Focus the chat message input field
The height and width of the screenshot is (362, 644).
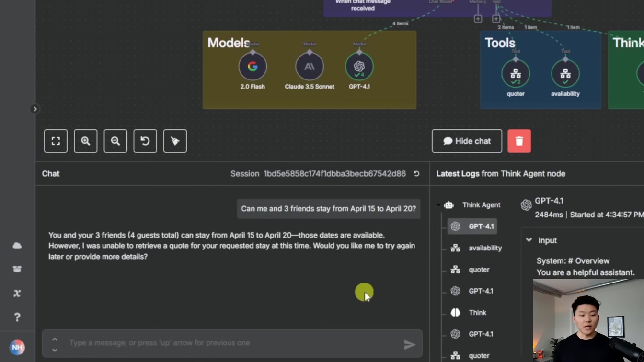pos(232,343)
